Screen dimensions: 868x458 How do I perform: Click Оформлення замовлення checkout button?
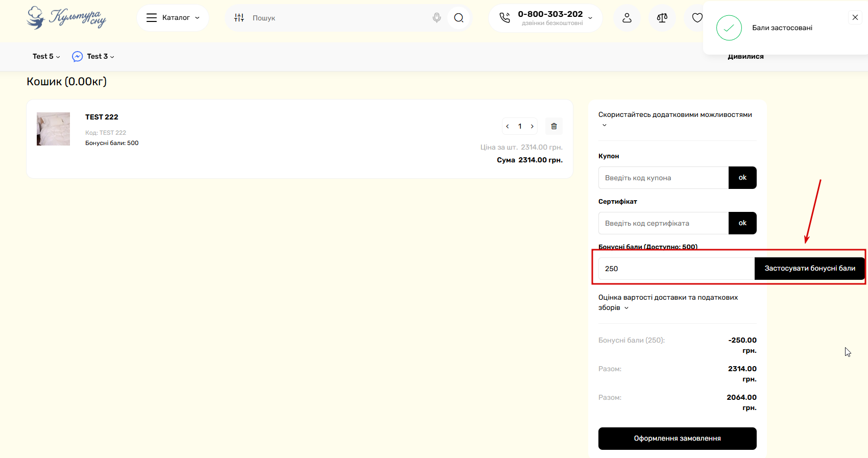click(x=678, y=439)
